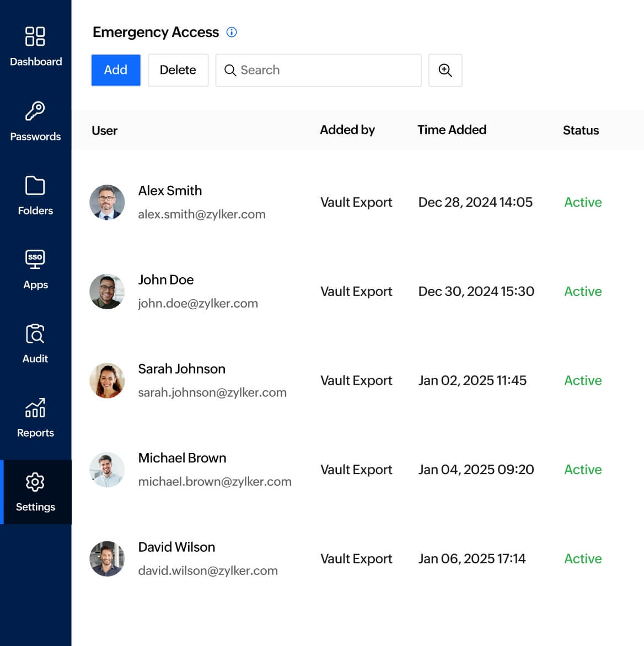Open the Reports chart icon

tap(35, 408)
